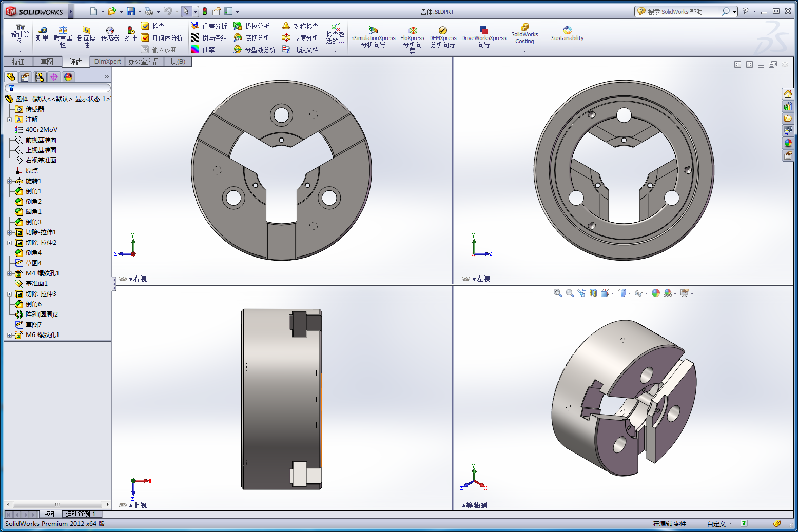This screenshot has height=532, width=798.
Task: Click the 传感器 sensor tool icon
Action: click(x=110, y=34)
